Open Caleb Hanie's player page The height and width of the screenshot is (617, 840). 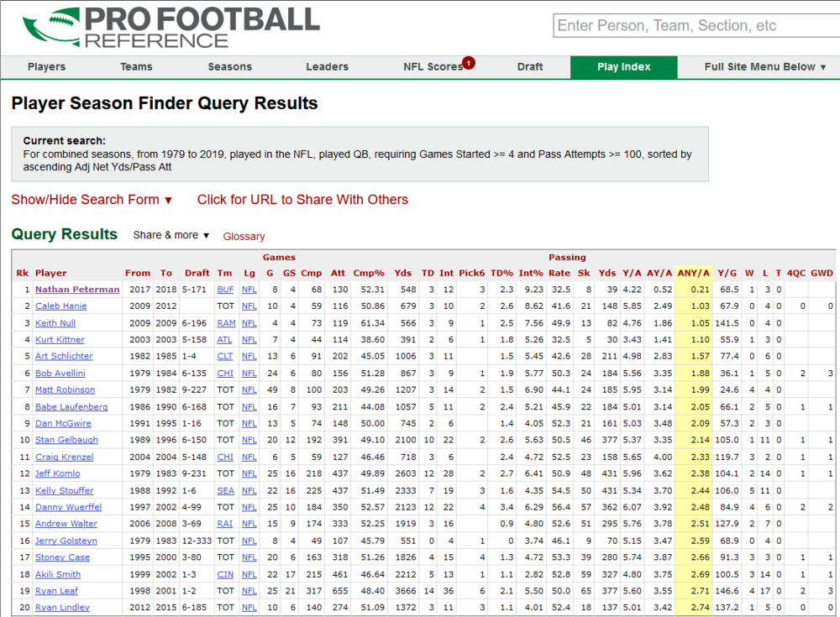(61, 306)
